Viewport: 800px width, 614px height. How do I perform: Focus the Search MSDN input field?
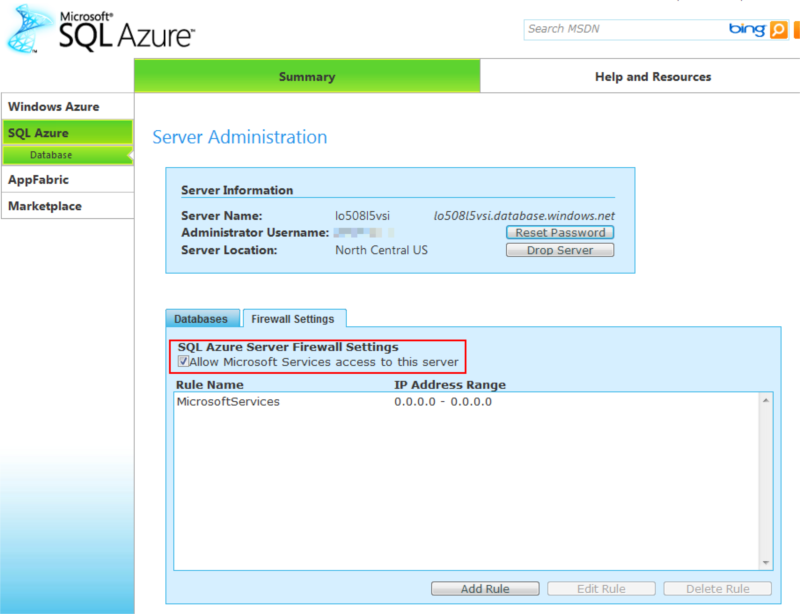coord(626,29)
